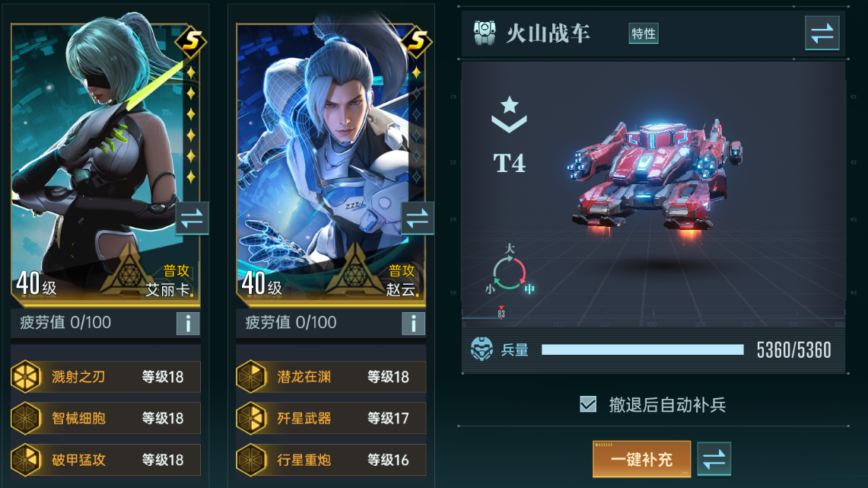Click the 火山战车 tank model
Screen dimensions: 868x488
tap(654, 176)
